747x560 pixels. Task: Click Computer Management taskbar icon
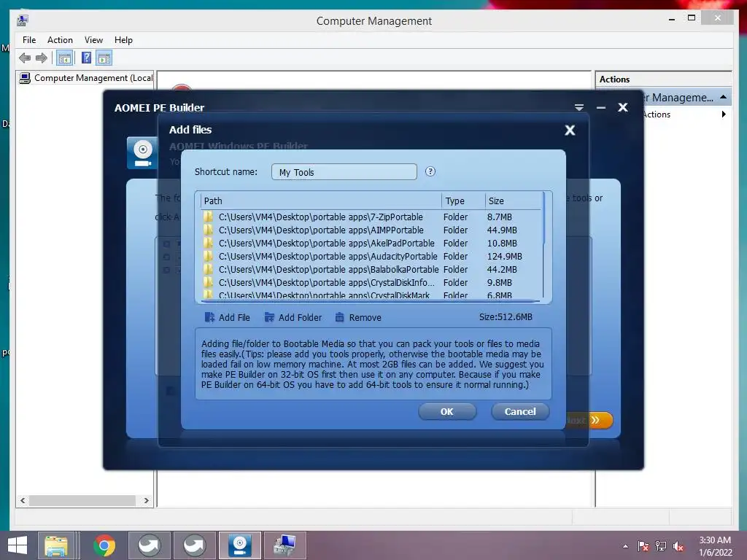285,545
